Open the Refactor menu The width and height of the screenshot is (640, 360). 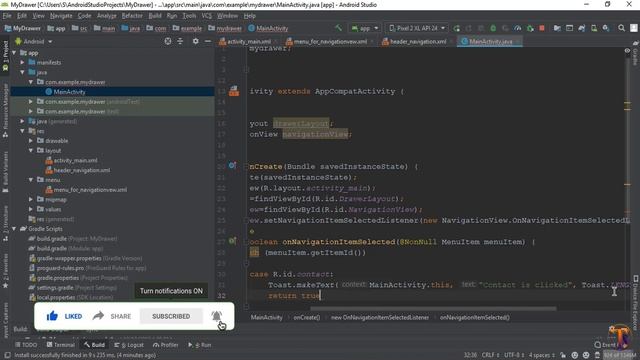(132, 16)
